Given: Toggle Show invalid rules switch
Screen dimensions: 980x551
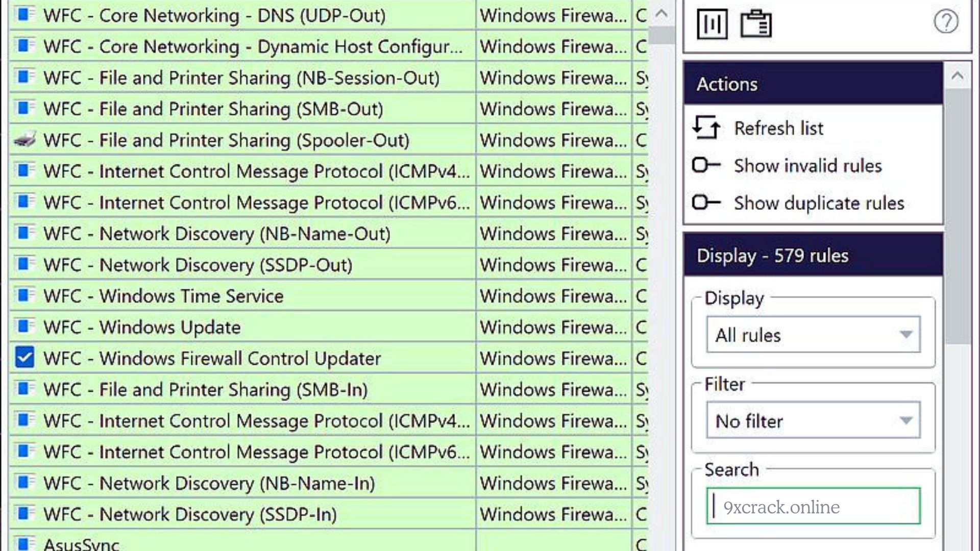Looking at the screenshot, I should (706, 165).
